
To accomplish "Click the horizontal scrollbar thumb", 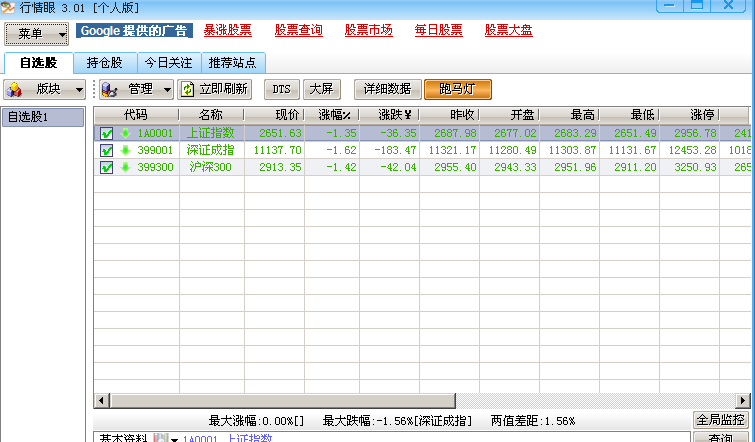I will [x=283, y=401].
